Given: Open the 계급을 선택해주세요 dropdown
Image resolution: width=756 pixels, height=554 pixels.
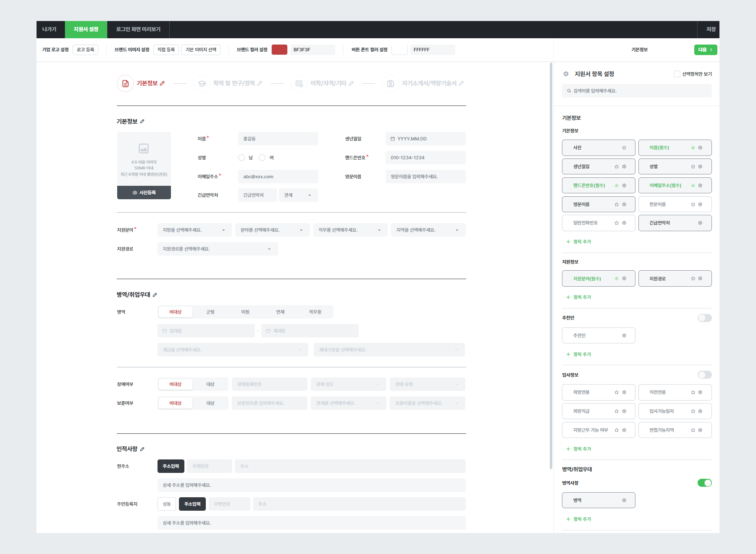Looking at the screenshot, I should pos(233,350).
